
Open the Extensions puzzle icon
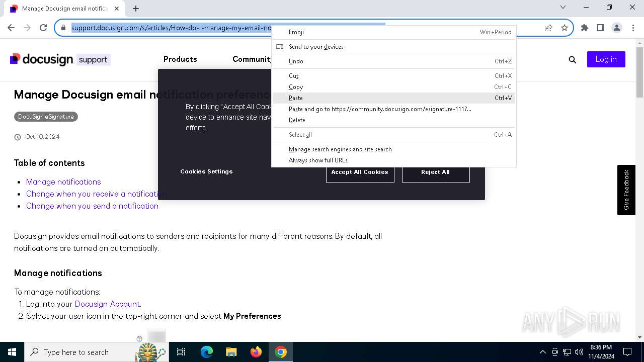coord(585,28)
